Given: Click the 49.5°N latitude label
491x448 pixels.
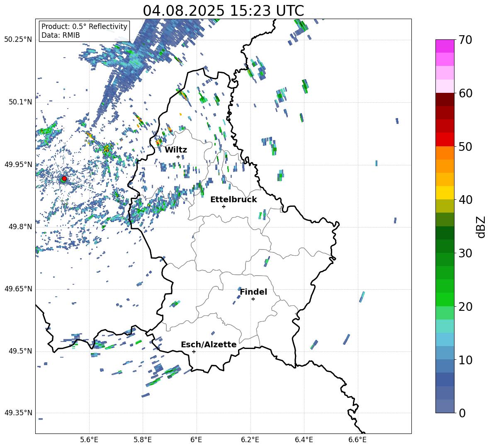Looking at the screenshot, I should [x=20, y=351].
